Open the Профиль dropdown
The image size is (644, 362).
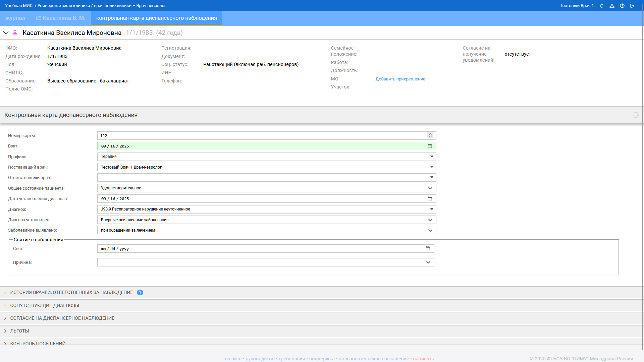432,157
